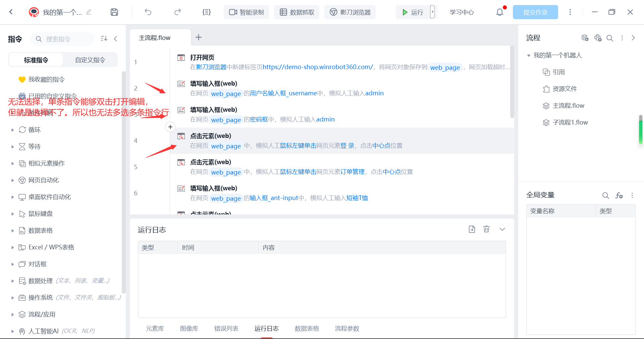Click the 运行 button
This screenshot has height=339, width=644.
(x=413, y=12)
